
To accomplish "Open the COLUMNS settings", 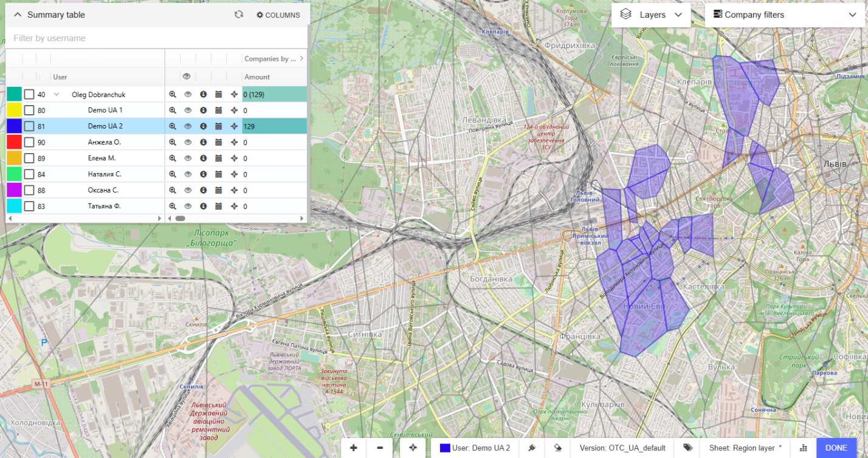I will (278, 15).
